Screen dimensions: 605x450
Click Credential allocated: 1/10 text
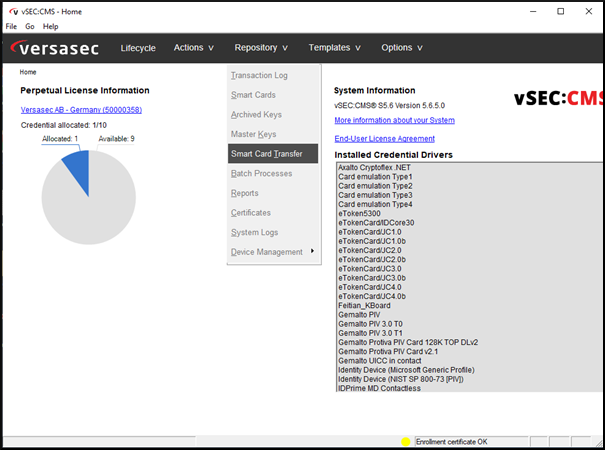64,125
